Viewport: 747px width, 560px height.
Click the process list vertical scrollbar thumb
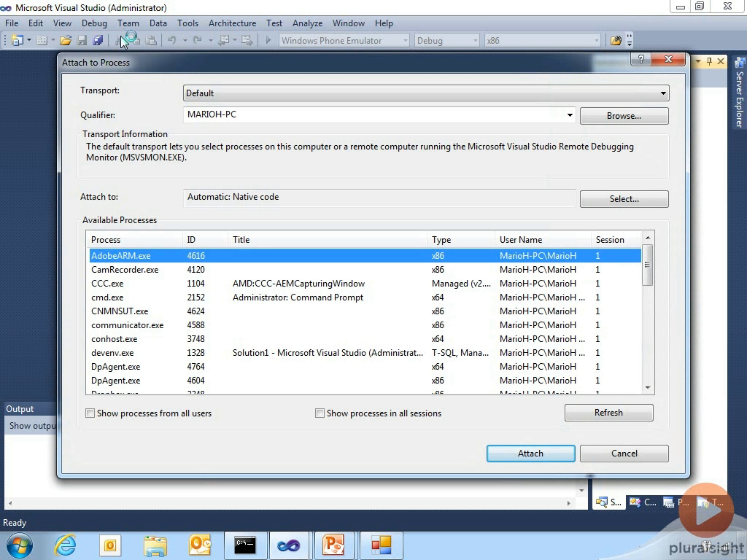pos(648,265)
